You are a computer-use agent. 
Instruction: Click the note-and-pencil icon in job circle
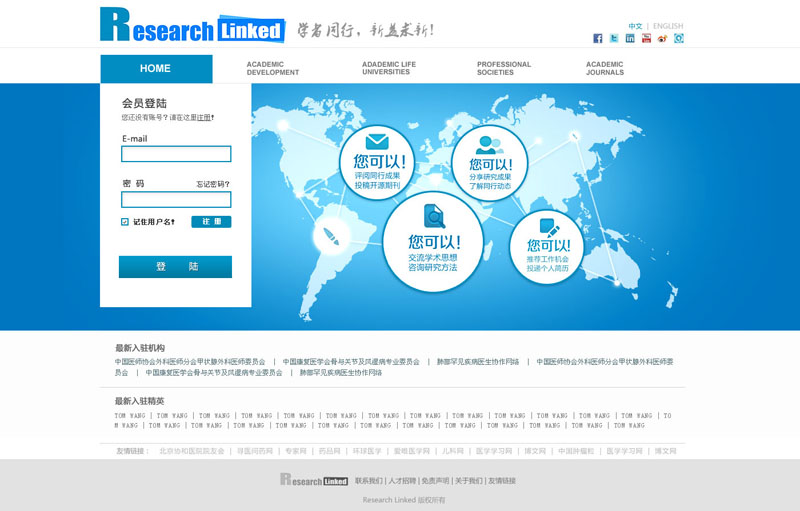click(549, 227)
